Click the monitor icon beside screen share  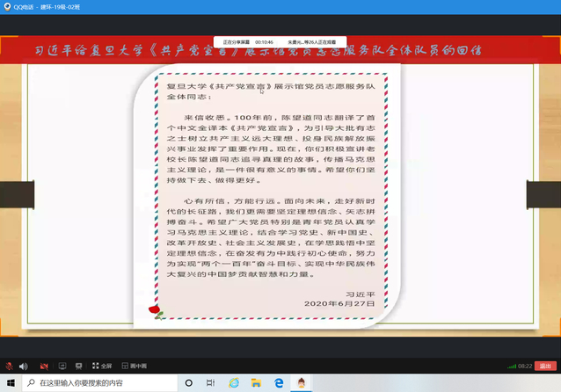point(78,366)
